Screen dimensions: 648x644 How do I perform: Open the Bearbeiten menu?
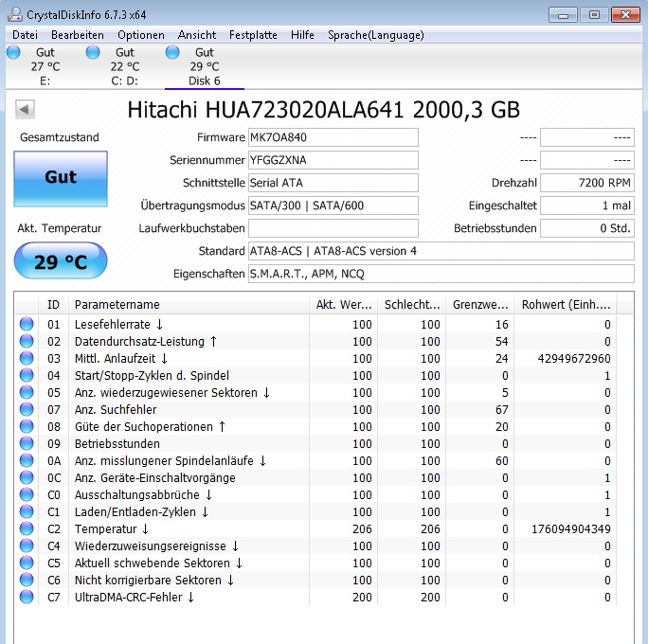point(78,35)
